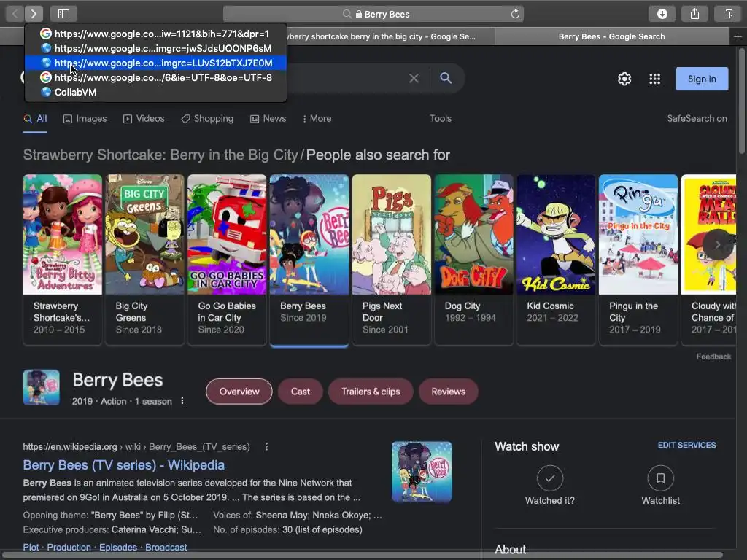Open the Kid Cosmic card
The image size is (747, 560).
(556, 260)
